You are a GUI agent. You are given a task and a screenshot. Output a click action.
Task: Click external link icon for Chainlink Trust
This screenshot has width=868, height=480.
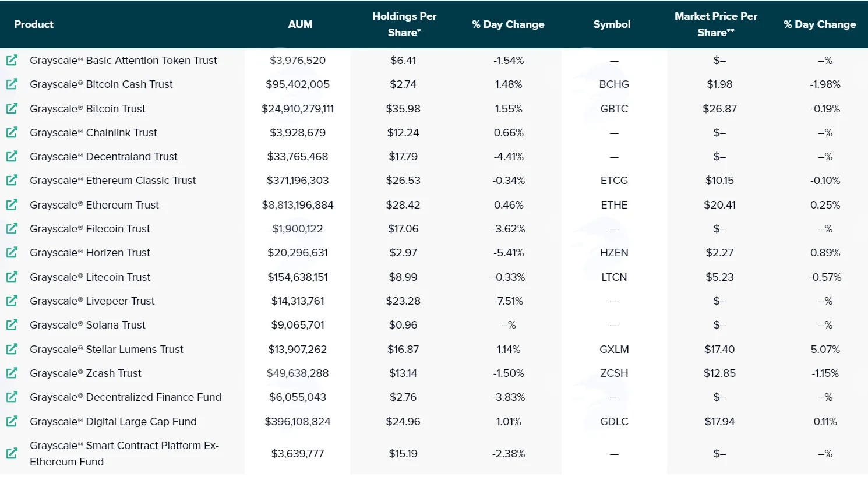coord(12,132)
